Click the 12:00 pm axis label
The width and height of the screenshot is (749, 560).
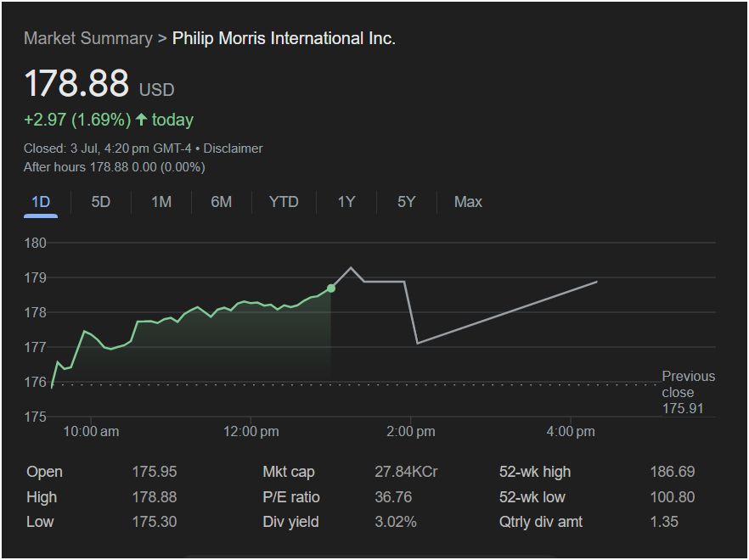tap(251, 432)
